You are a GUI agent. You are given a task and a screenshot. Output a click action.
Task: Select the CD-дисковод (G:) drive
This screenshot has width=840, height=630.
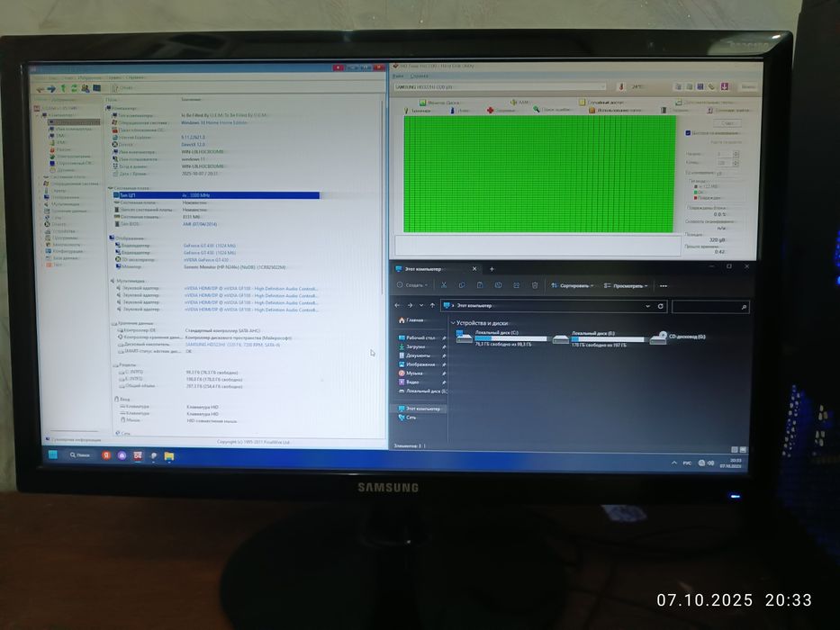point(678,337)
